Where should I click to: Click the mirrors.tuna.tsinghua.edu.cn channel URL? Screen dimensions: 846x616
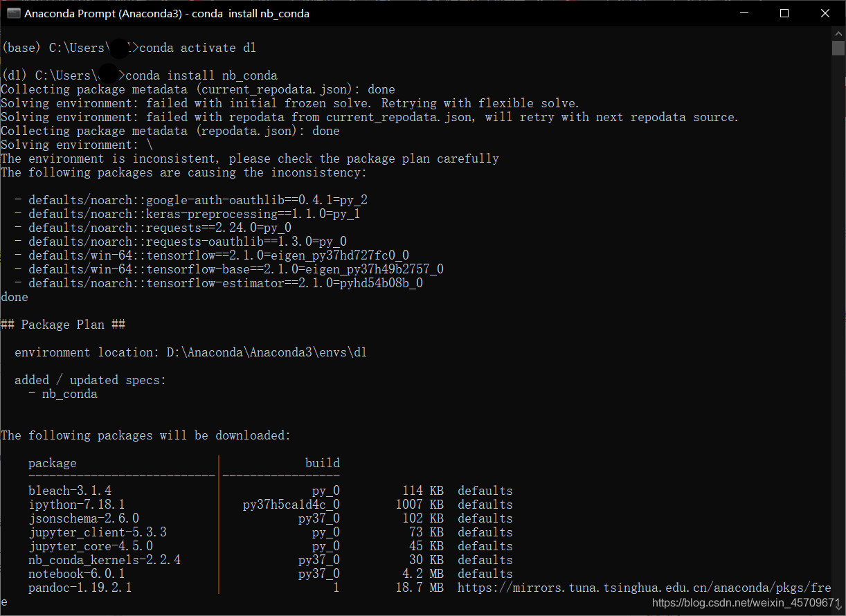click(645, 588)
